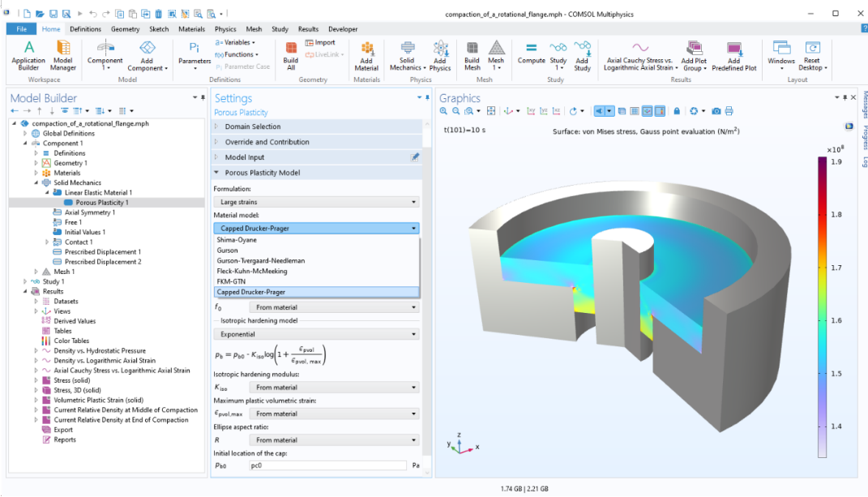Screen dimensions: 868x497
Task: Run Compute for the study
Action: pyautogui.click(x=532, y=53)
